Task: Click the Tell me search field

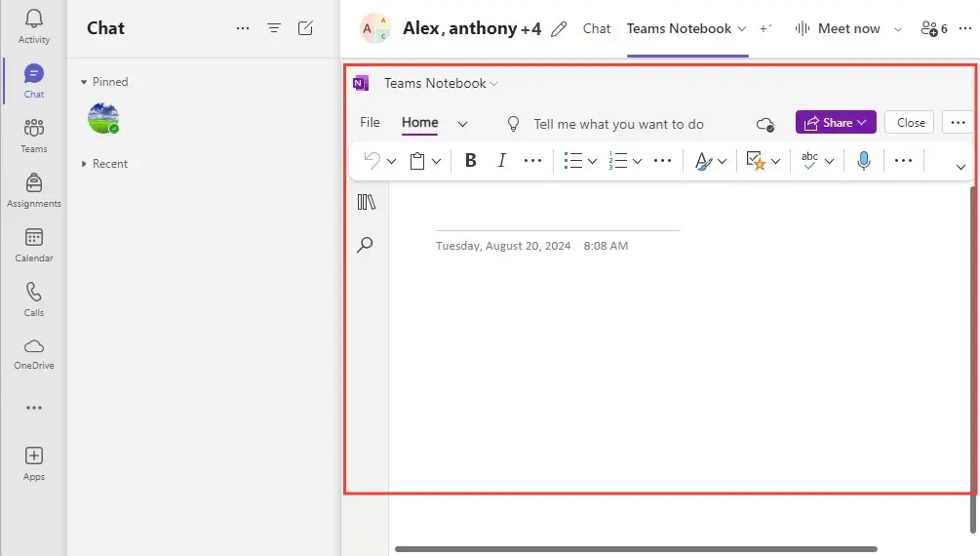Action: (x=618, y=124)
